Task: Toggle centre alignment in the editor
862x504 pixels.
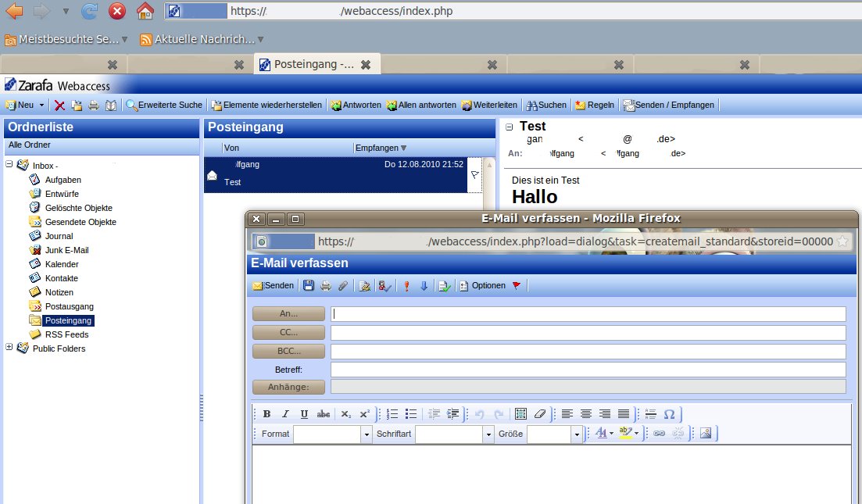Action: (586, 414)
